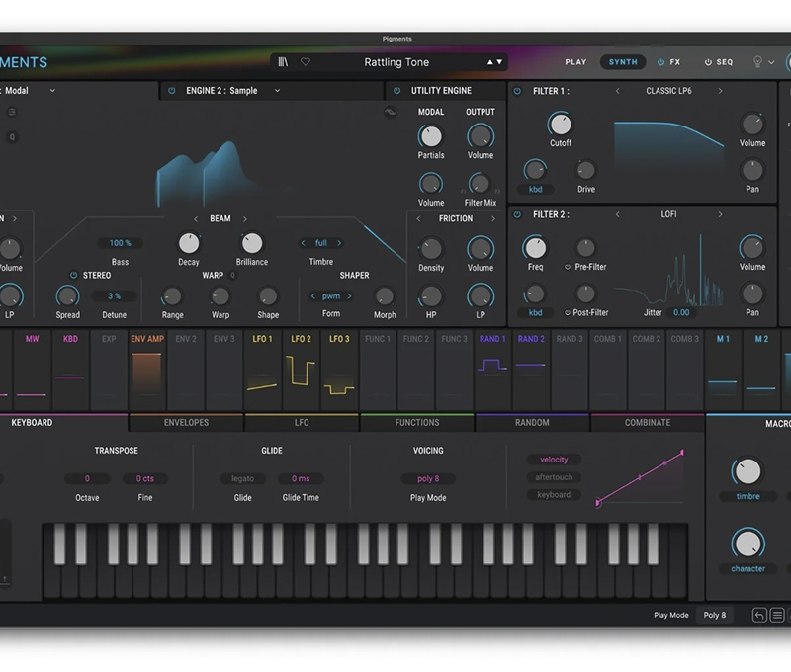Open the lightbulb sound design tips

[757, 61]
